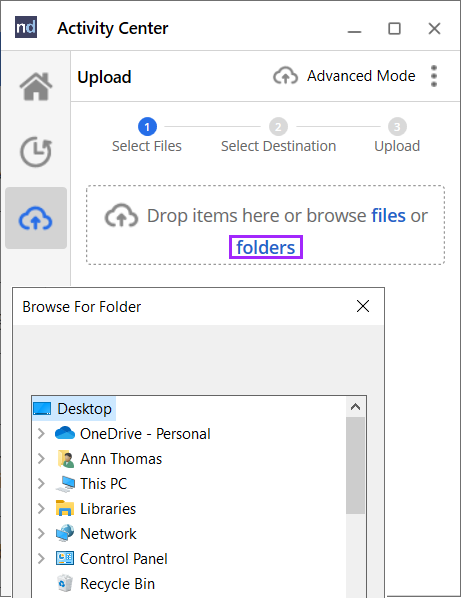Select the Desktop tree item
This screenshot has width=462, height=599.
[x=74, y=408]
